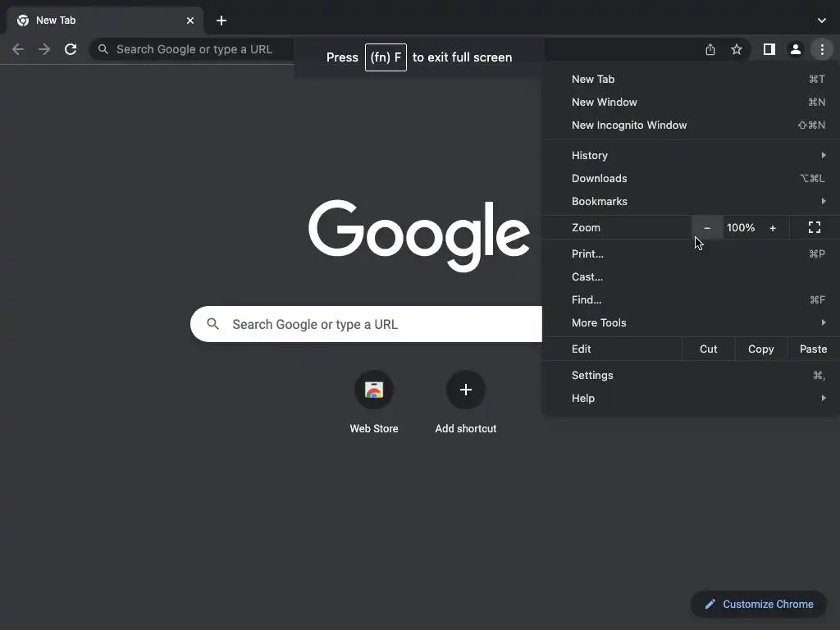Close the New Tab tab
This screenshot has height=630, width=840.
(x=190, y=21)
